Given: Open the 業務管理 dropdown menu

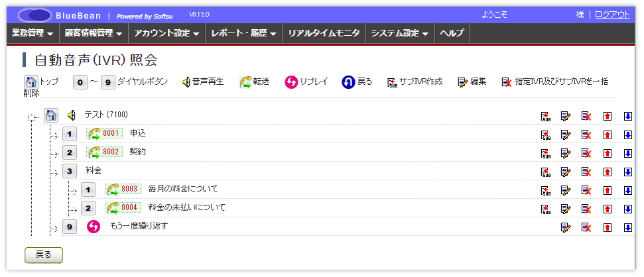Looking at the screenshot, I should pyautogui.click(x=32, y=33).
